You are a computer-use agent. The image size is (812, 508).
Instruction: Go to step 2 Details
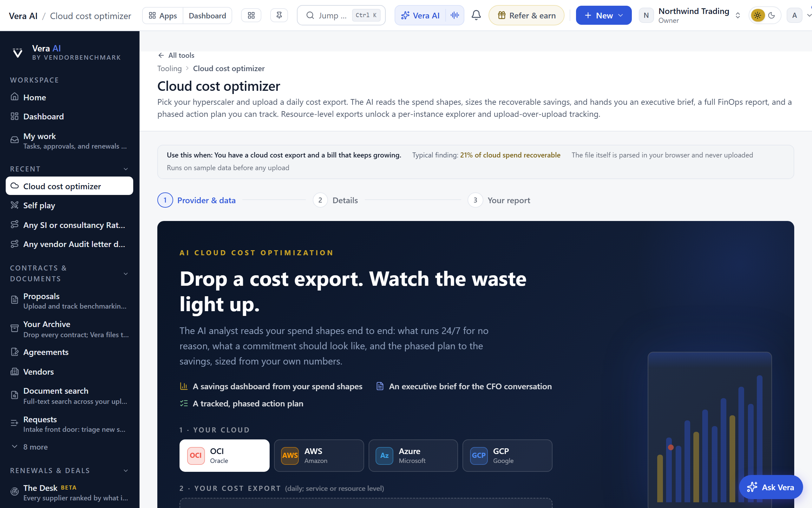(336, 200)
